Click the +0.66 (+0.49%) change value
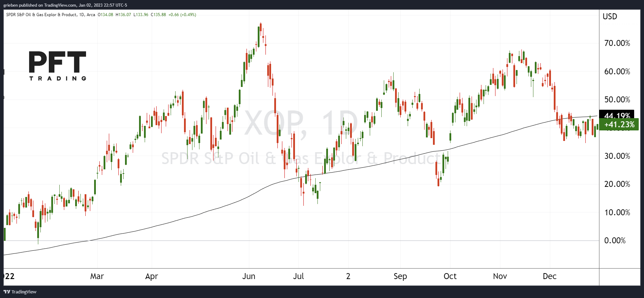The image size is (644, 298). (x=182, y=15)
